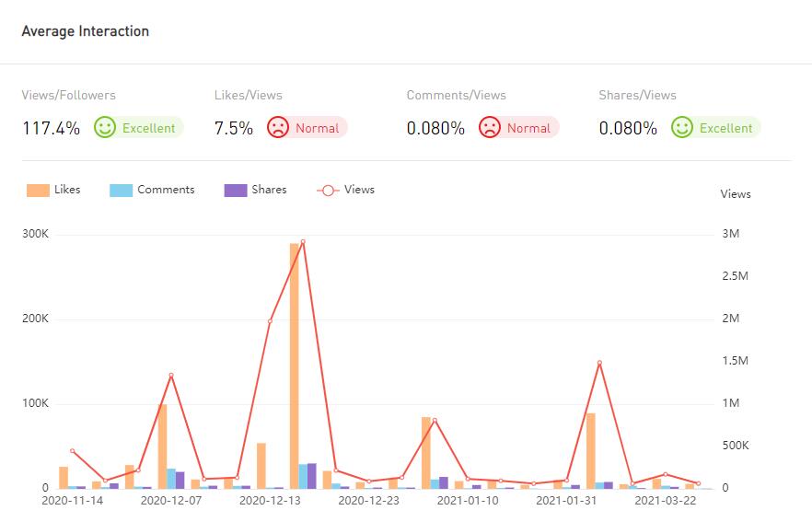Click the Normal badge under Likes/Views
This screenshot has width=812, height=522.
[317, 128]
